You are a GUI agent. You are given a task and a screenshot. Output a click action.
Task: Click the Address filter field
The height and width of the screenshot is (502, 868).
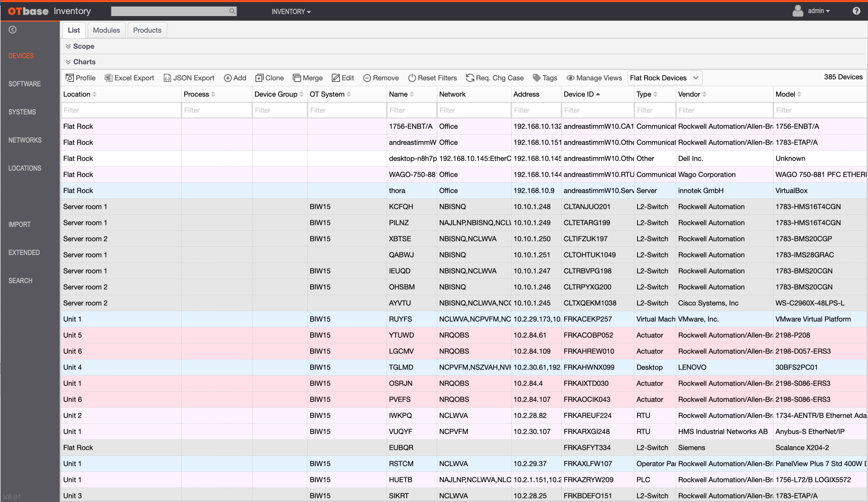536,110
